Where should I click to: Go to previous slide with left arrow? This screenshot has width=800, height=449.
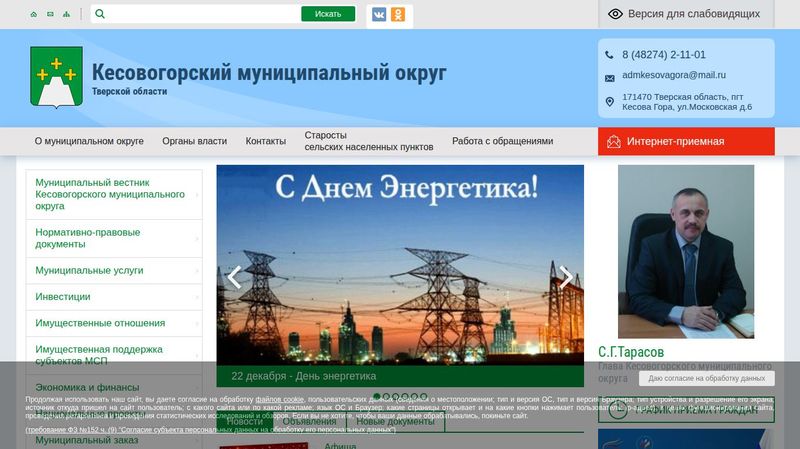click(x=235, y=277)
